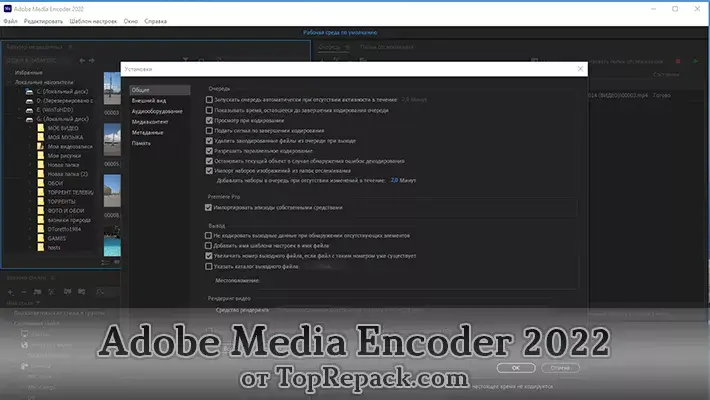Enable Указать каталог выходного файла checkbox
Image resolution: width=710 pixels, height=400 pixels.
[x=208, y=266]
